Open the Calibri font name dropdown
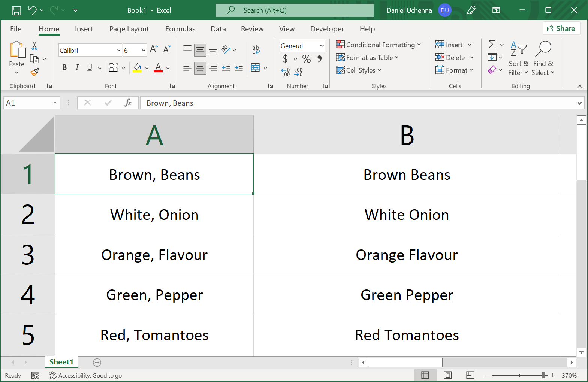The image size is (588, 382). (119, 50)
